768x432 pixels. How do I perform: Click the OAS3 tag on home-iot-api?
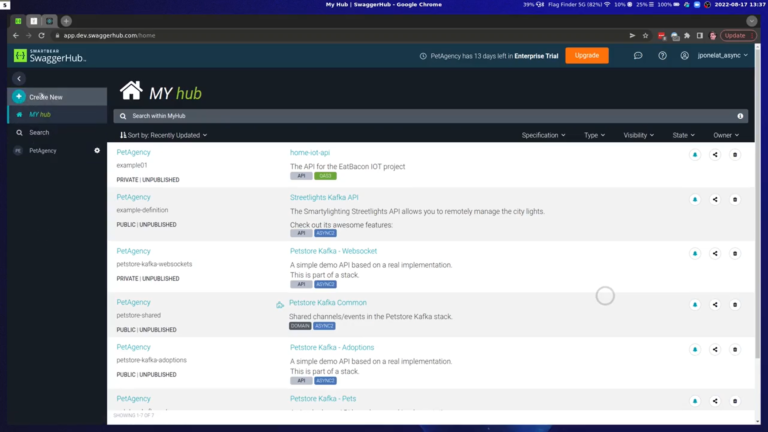click(x=325, y=176)
